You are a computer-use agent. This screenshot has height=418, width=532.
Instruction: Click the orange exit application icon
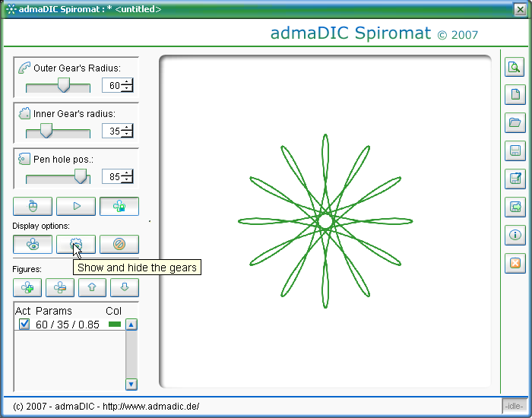[515, 263]
